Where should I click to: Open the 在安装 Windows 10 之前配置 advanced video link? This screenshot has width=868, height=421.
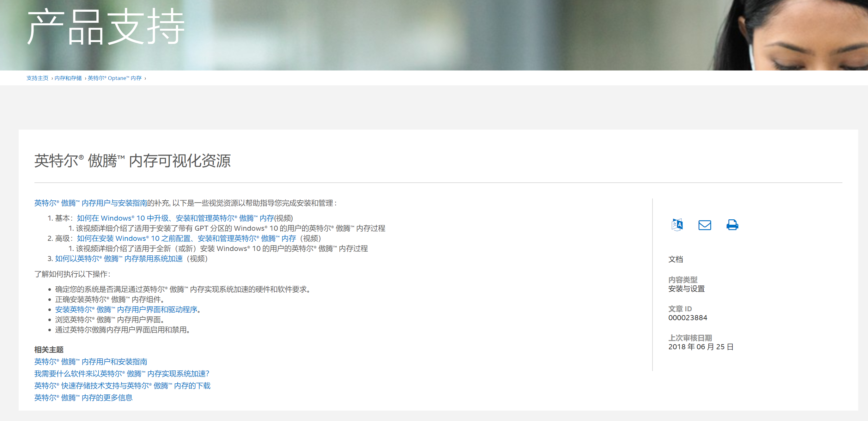pos(186,238)
